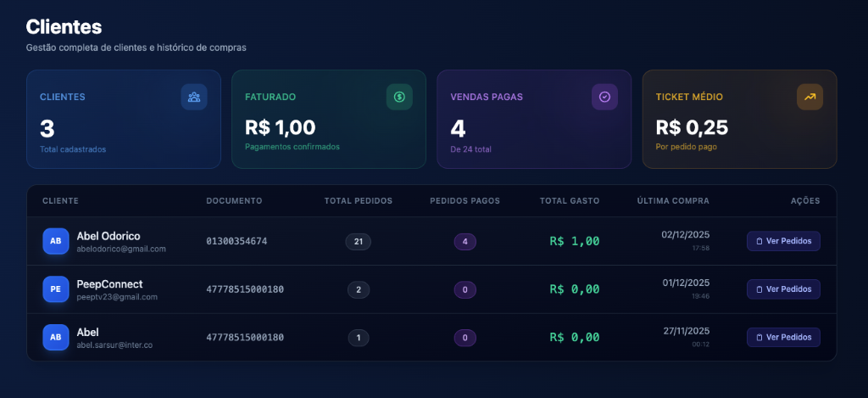The image size is (868, 398).
Task: Click the Última Compra column header
Action: 673,201
